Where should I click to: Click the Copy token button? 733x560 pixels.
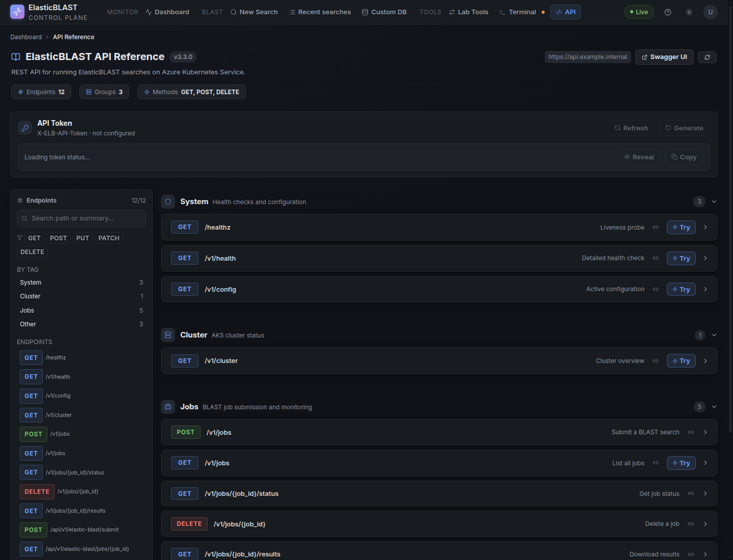(x=684, y=157)
